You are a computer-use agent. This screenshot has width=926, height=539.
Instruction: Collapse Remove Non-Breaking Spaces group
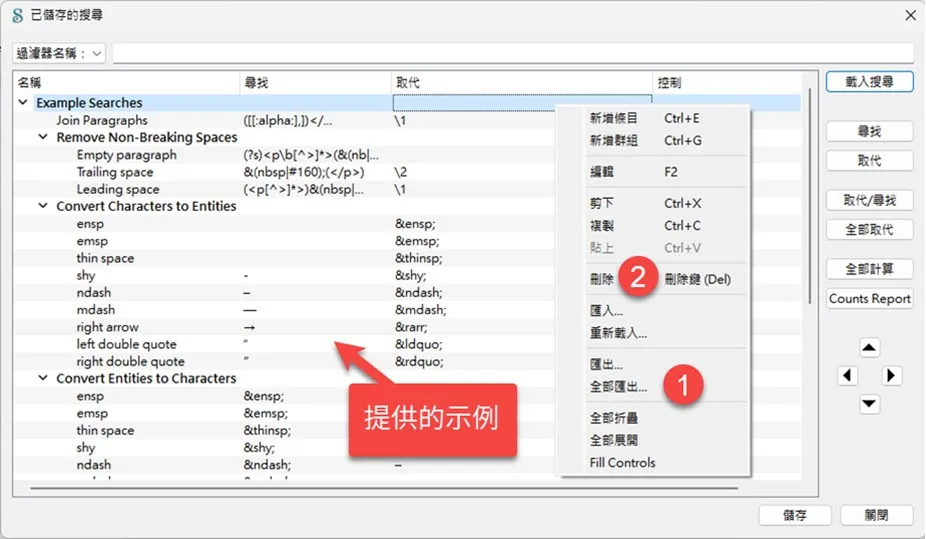(x=43, y=137)
